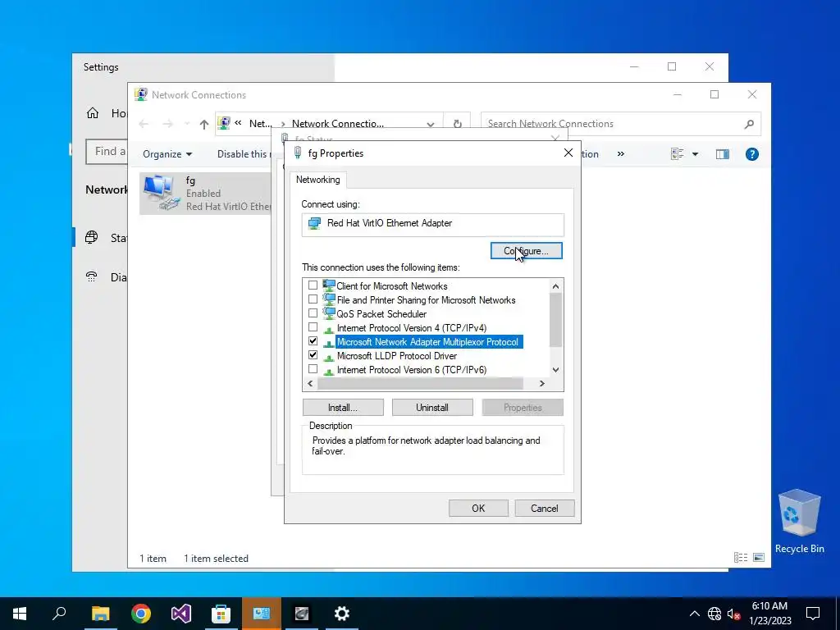The height and width of the screenshot is (630, 840).
Task: Click OK in fg Properties
Action: [x=478, y=509]
